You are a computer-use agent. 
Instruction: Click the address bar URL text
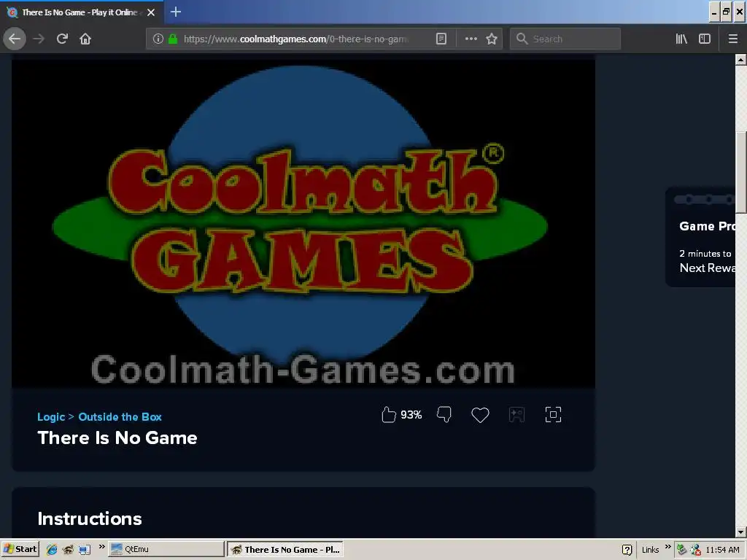point(296,39)
